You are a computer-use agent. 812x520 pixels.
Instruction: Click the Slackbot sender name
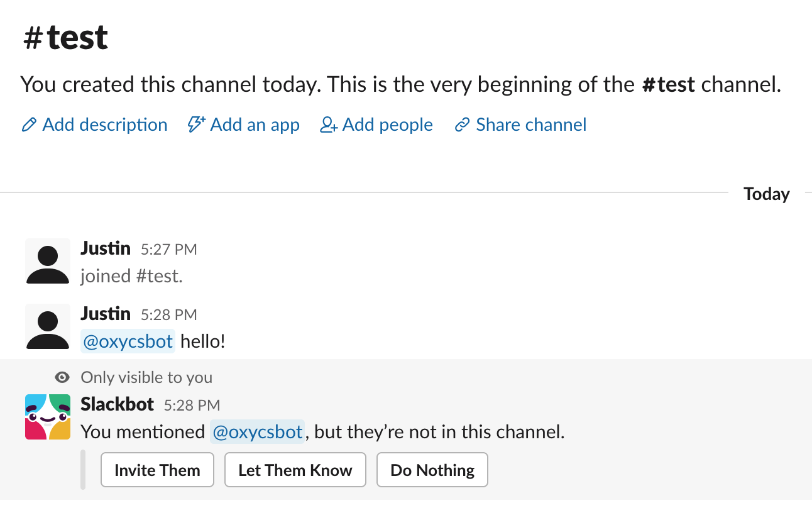[118, 404]
